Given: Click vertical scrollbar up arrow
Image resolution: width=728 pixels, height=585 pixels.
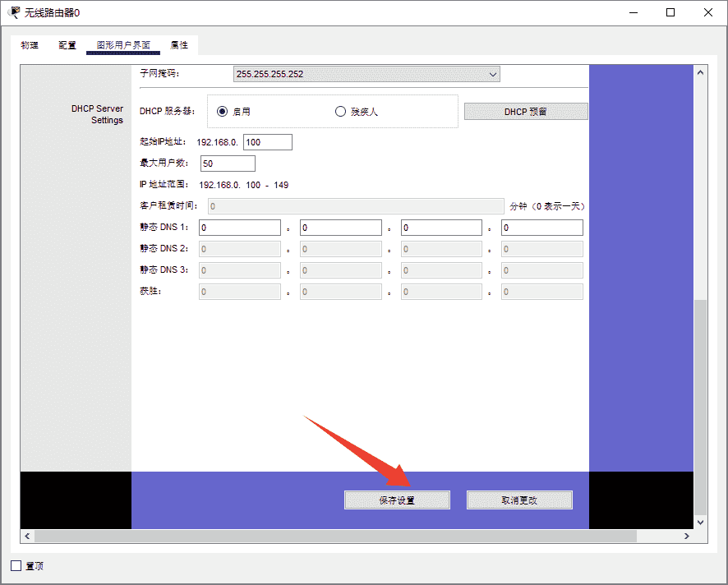Looking at the screenshot, I should pyautogui.click(x=700, y=72).
